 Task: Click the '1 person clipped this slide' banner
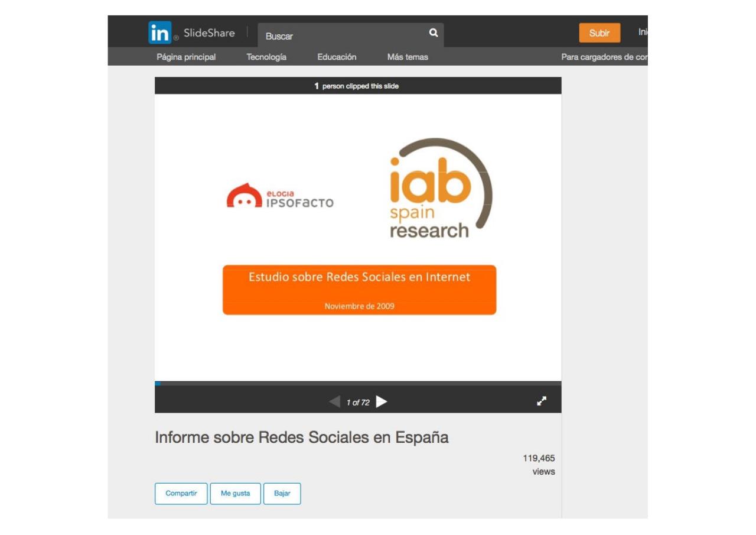coord(357,86)
